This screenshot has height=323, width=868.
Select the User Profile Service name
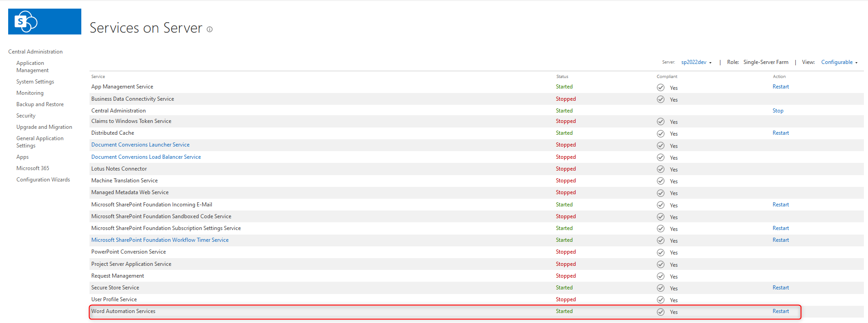tap(114, 299)
